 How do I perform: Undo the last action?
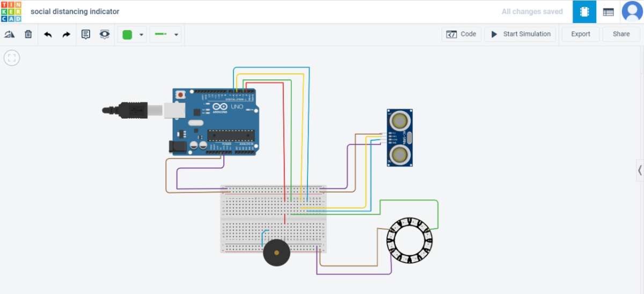(48, 34)
